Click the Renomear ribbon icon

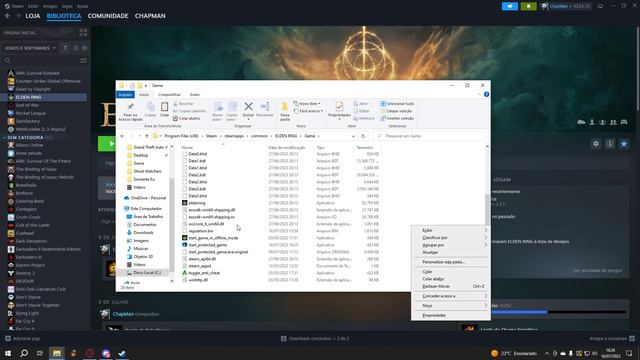pos(265,109)
